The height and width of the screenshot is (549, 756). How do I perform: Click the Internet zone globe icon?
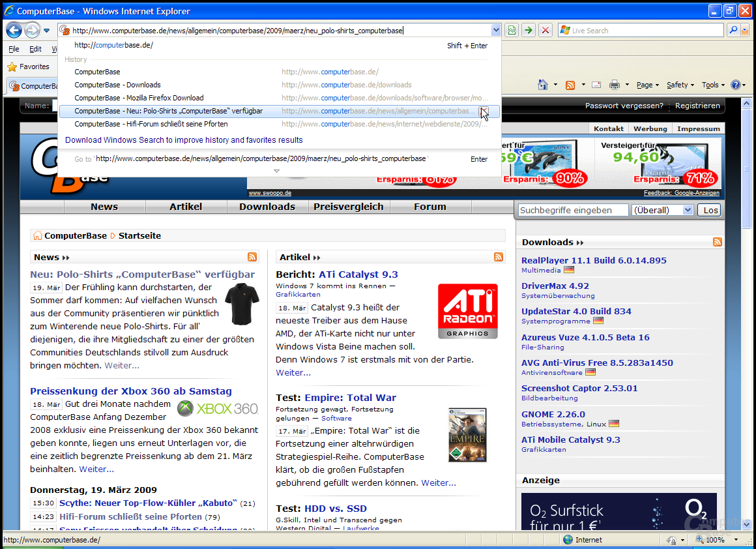pyautogui.click(x=568, y=540)
